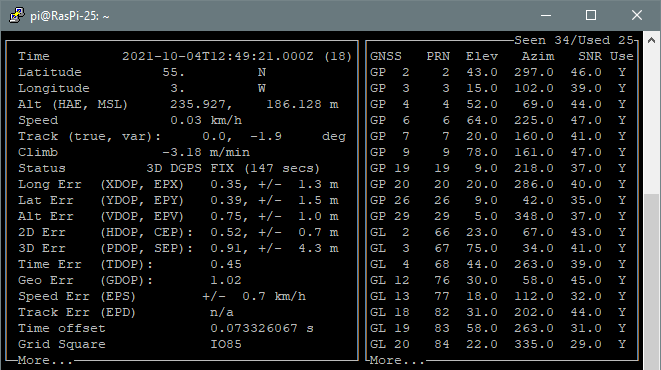
Task: Click the Latitude label
Action: pyautogui.click(x=50, y=72)
